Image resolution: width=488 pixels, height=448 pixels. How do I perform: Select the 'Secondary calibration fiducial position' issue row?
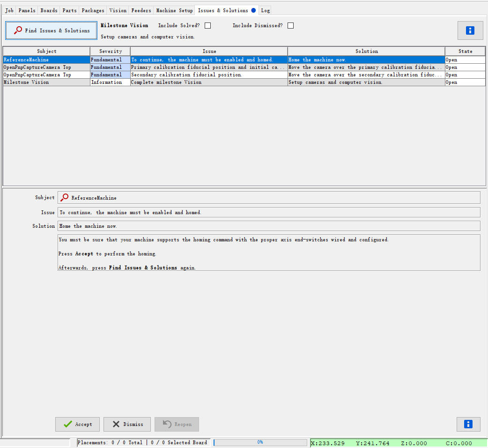coord(244,75)
